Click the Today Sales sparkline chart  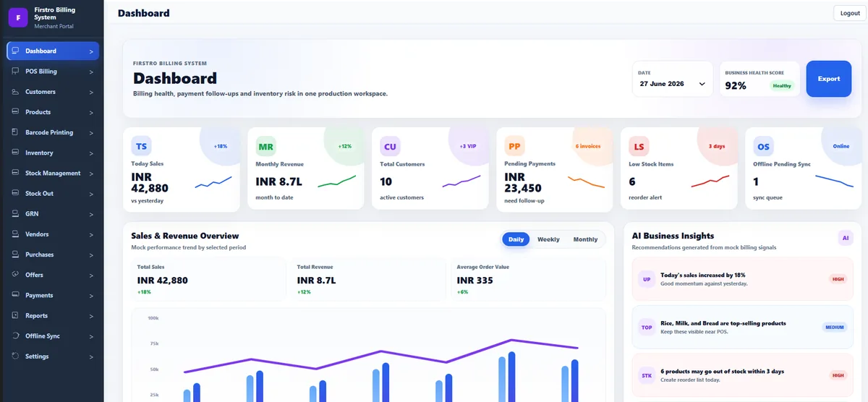213,182
